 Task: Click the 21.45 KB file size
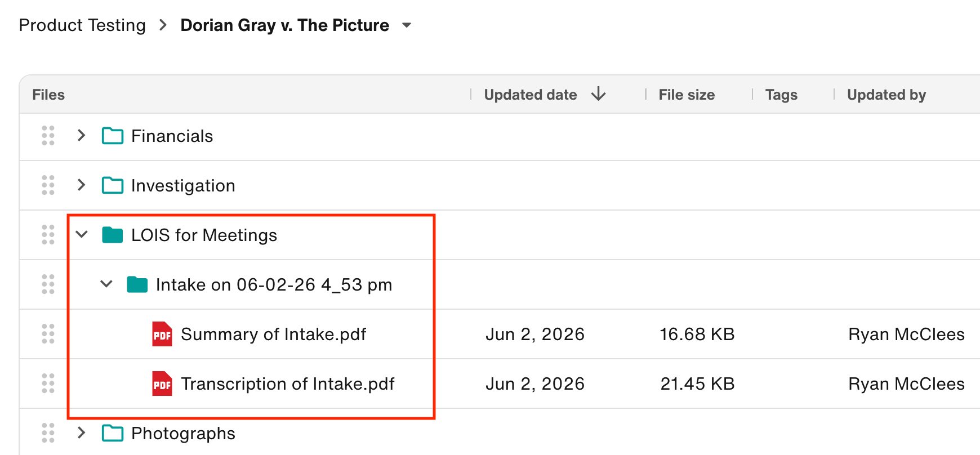tap(697, 384)
